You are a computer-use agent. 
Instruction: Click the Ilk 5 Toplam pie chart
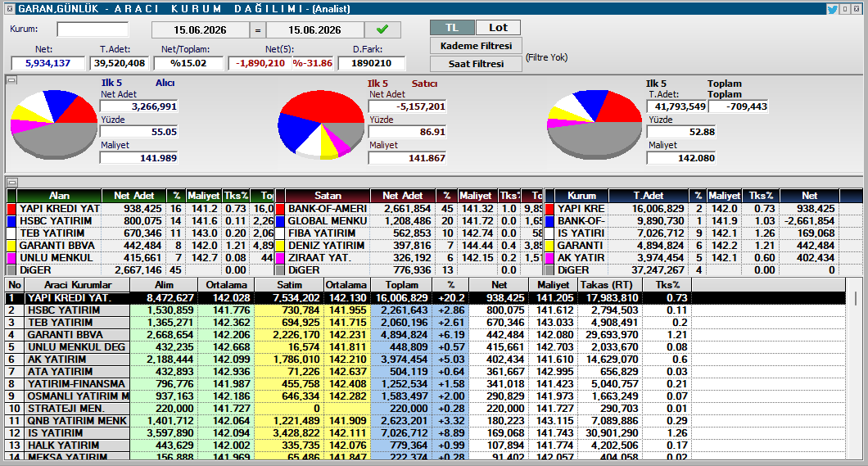pyautogui.click(x=594, y=124)
